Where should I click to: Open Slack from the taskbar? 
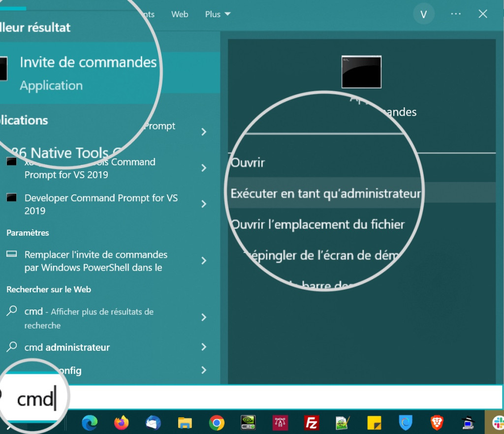pyautogui.click(x=498, y=423)
